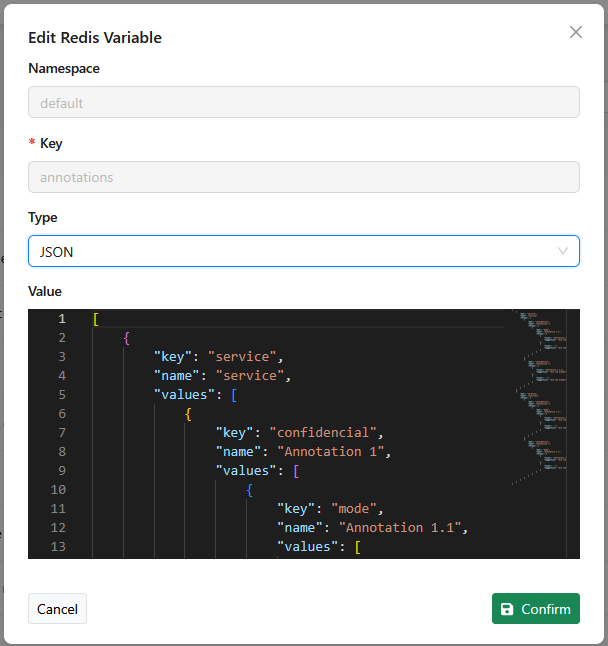
Task: Click line number 2 in the editor
Action: tap(62, 338)
